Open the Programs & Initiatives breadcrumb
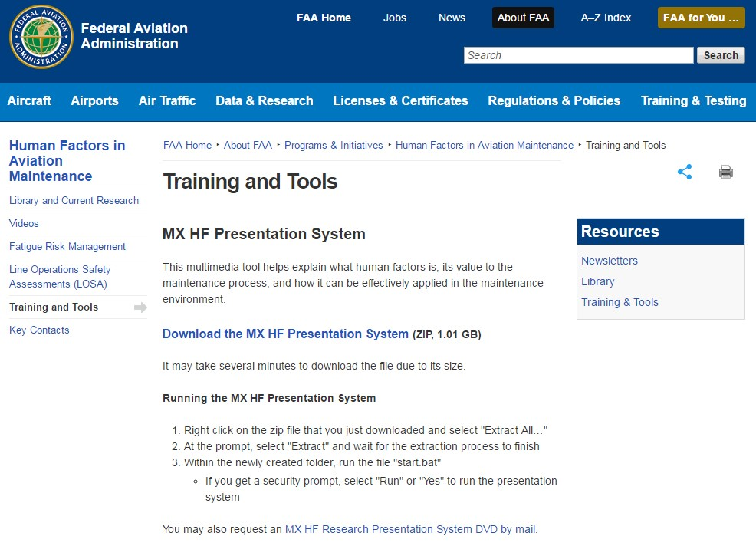The width and height of the screenshot is (756, 549). 334,145
